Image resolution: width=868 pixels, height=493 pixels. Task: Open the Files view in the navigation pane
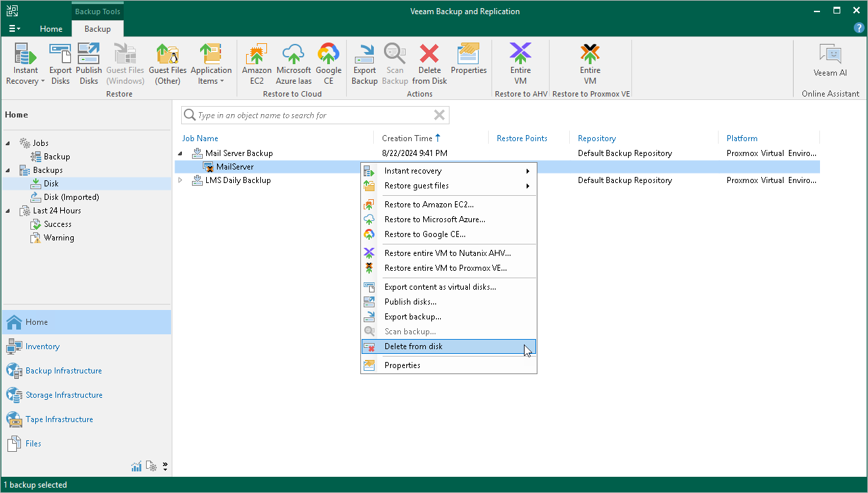coord(86,444)
